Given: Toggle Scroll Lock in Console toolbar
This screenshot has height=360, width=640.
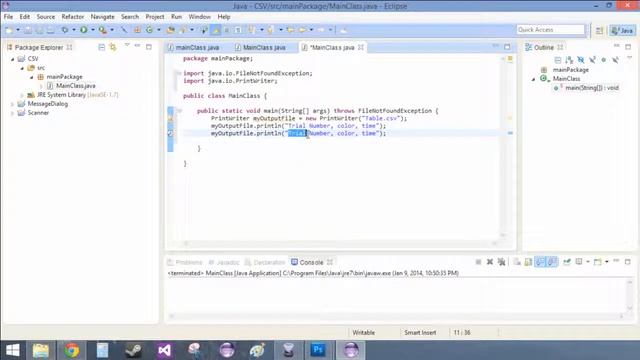Looking at the screenshot, I should coord(528,262).
